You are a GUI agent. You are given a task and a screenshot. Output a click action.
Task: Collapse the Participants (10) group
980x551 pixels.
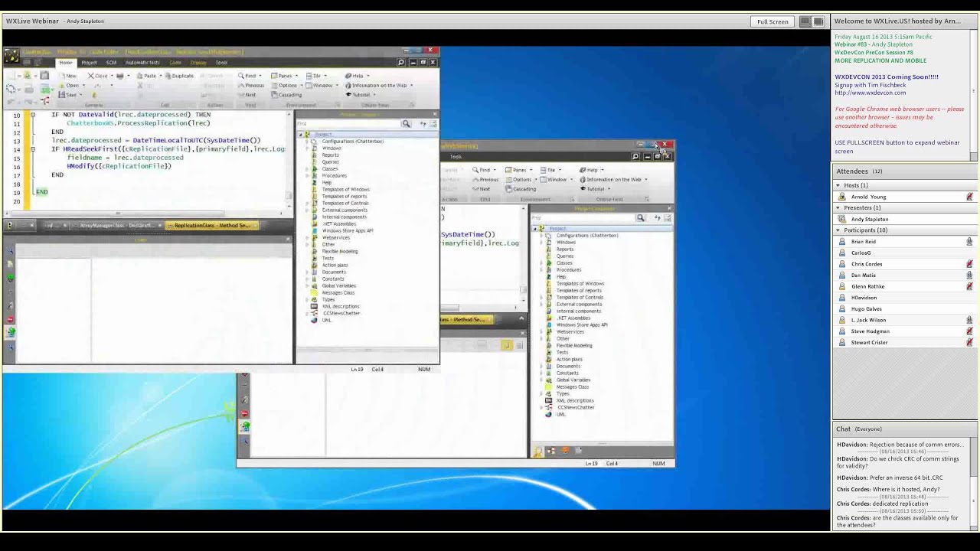click(x=838, y=230)
